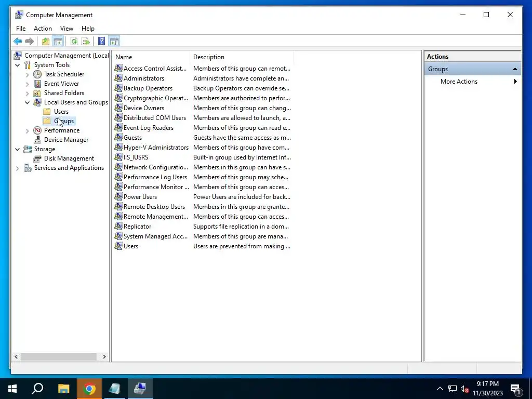Open the Help menu
532x399 pixels.
(88, 29)
